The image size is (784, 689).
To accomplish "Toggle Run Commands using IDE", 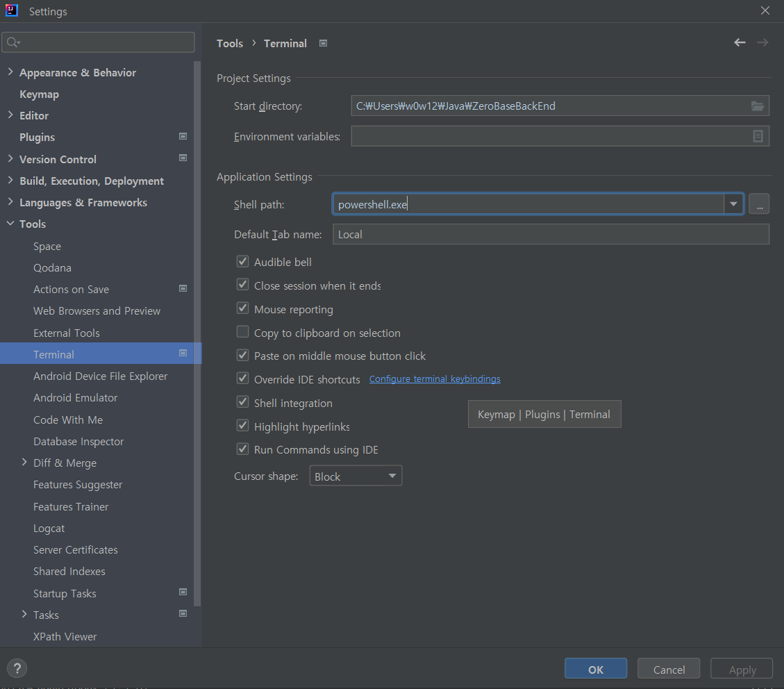I will tap(242, 449).
